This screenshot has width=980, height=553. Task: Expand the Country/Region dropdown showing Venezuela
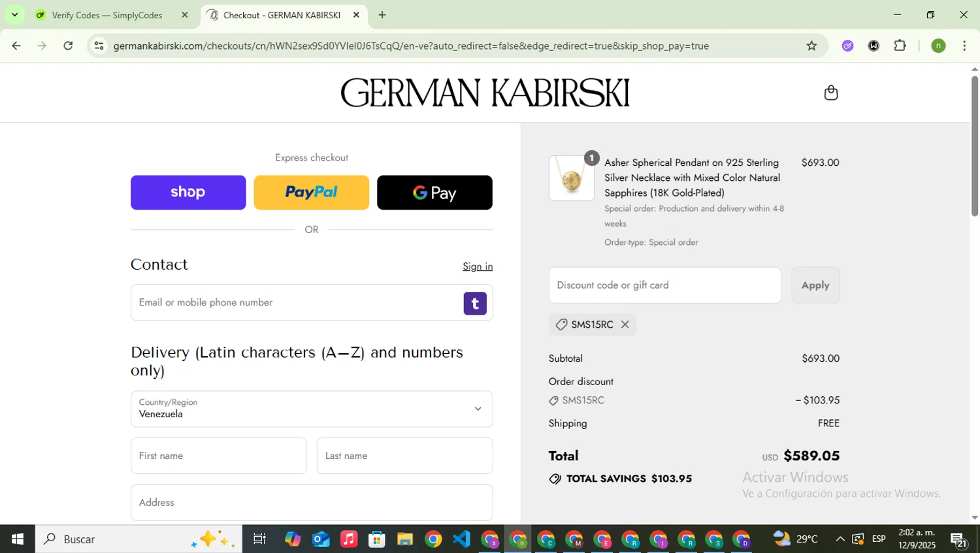[312, 409]
